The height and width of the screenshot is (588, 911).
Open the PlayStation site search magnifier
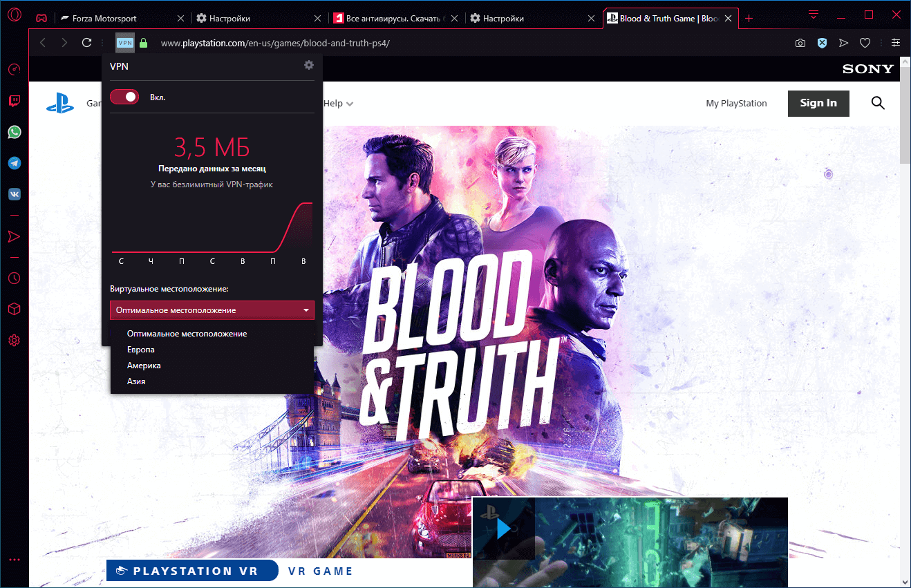878,103
